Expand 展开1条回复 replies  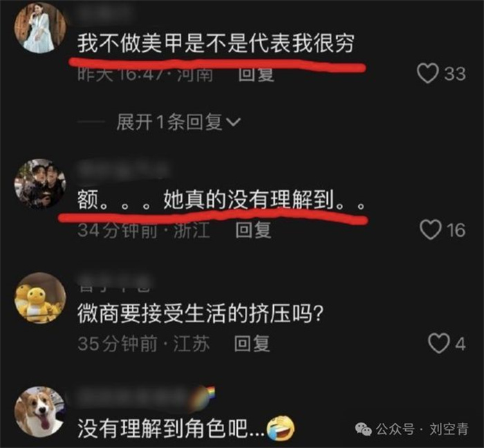coord(178,122)
